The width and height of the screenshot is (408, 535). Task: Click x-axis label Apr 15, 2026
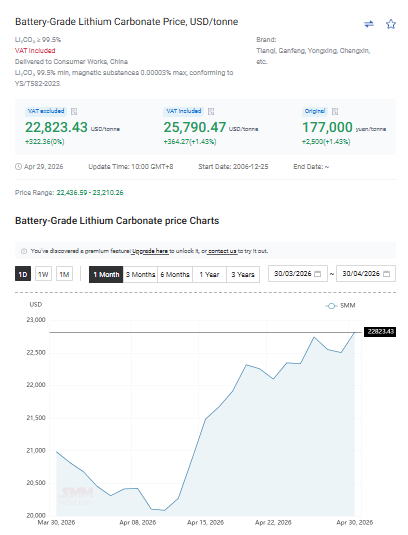tap(205, 522)
